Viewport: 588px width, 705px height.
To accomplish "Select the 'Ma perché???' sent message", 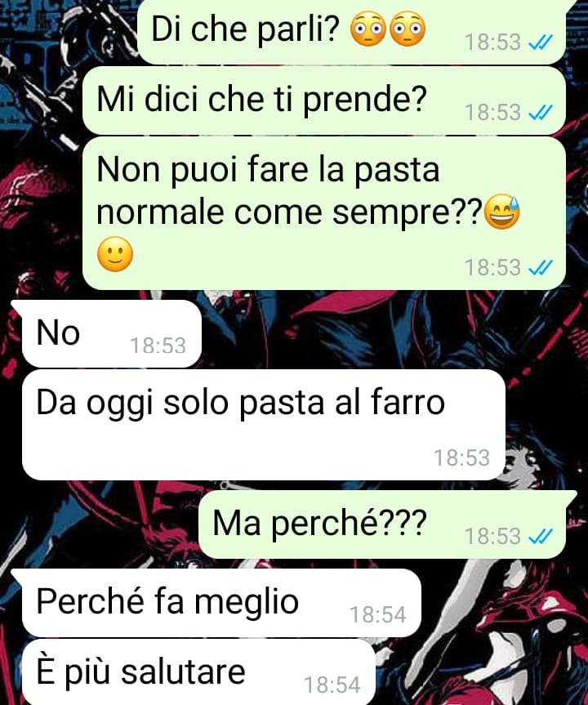I will pos(382,524).
